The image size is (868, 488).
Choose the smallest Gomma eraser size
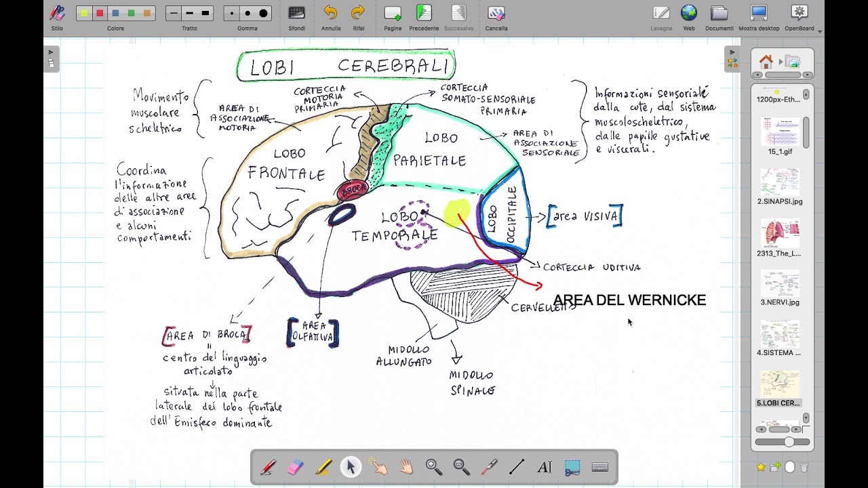[x=232, y=13]
